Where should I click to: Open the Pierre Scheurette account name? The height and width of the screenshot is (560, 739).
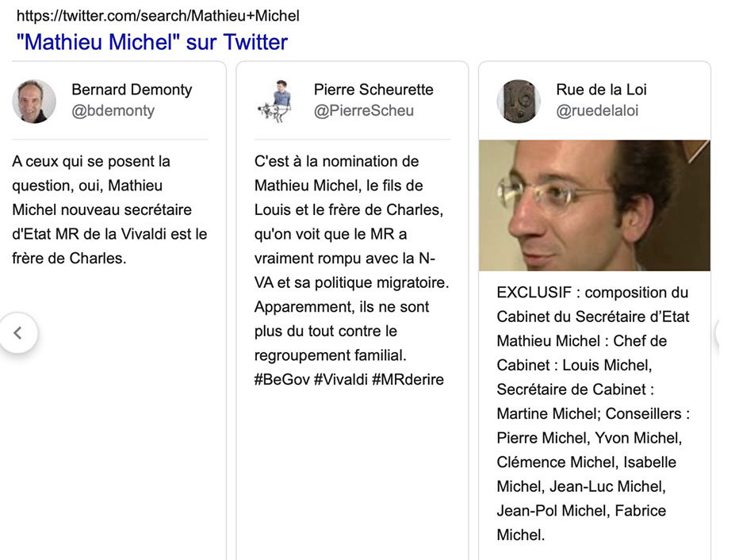[x=373, y=90]
